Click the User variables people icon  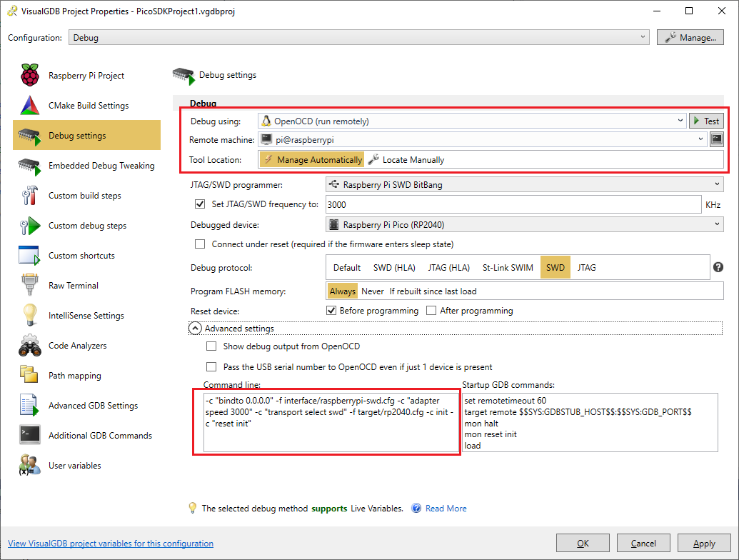click(29, 465)
